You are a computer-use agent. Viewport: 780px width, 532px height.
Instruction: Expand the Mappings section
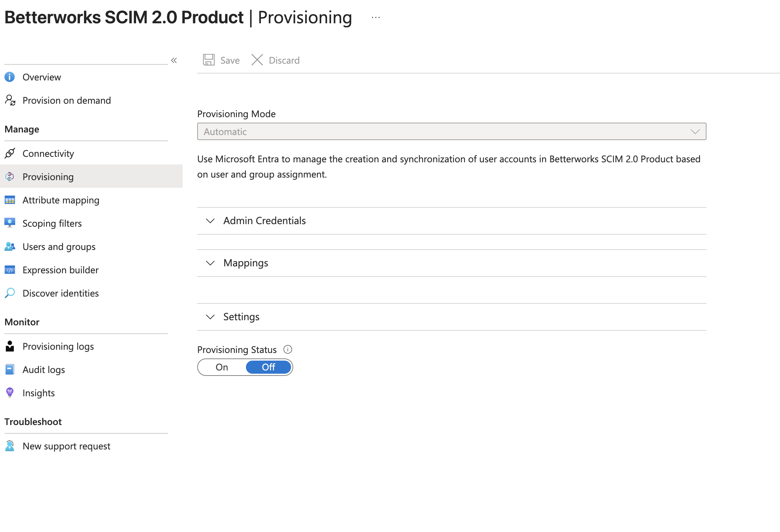pos(451,263)
